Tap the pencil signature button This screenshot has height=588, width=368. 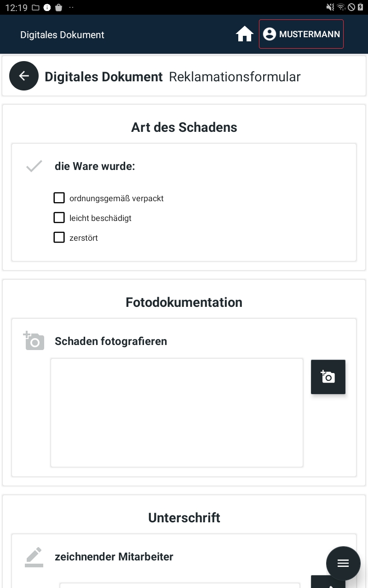pyautogui.click(x=328, y=582)
